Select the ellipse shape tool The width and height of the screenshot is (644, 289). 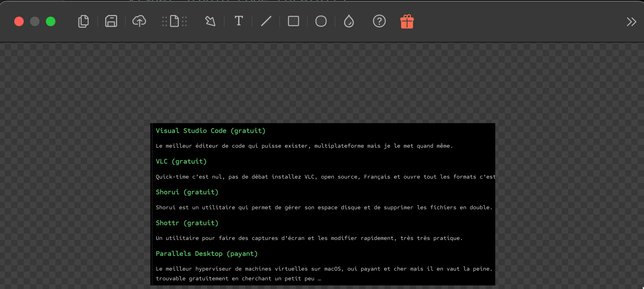point(321,21)
